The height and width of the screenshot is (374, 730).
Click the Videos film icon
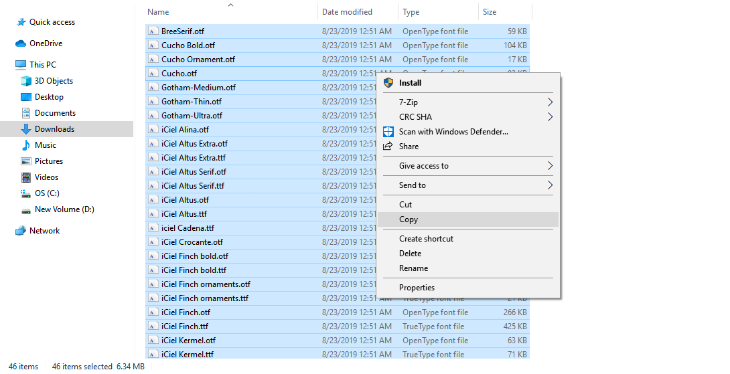click(x=26, y=177)
